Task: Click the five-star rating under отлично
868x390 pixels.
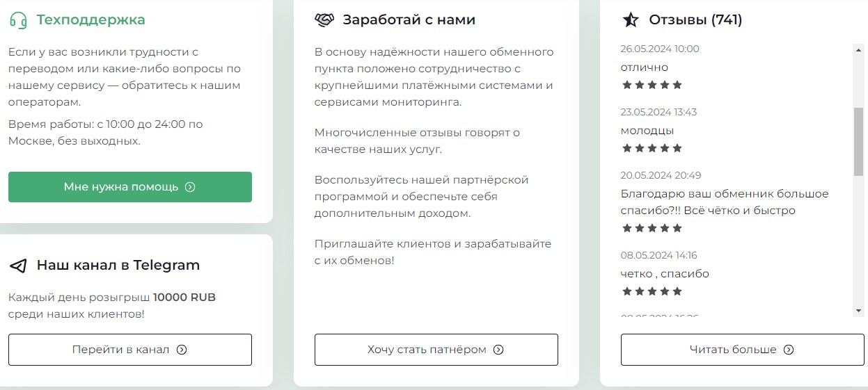Action: click(652, 85)
